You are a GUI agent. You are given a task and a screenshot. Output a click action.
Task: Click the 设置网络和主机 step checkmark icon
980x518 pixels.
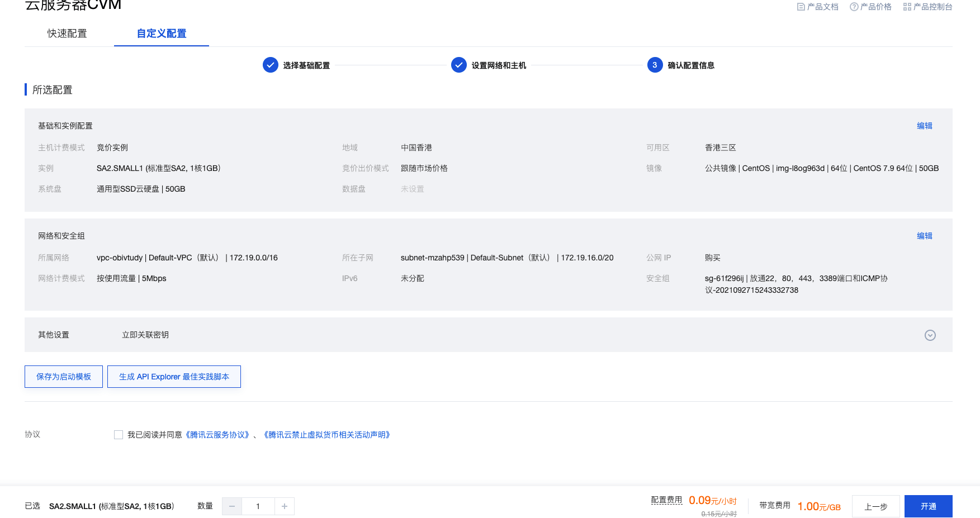pos(459,65)
